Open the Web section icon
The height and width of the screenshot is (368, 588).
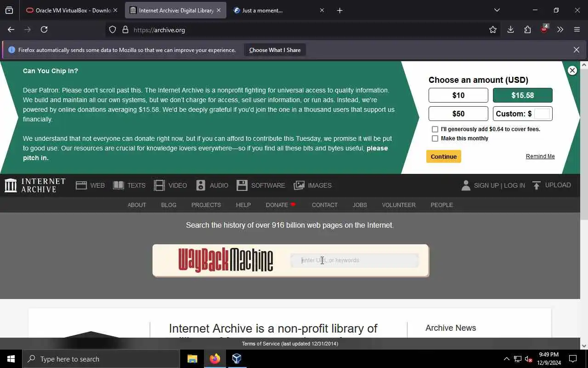81,185
